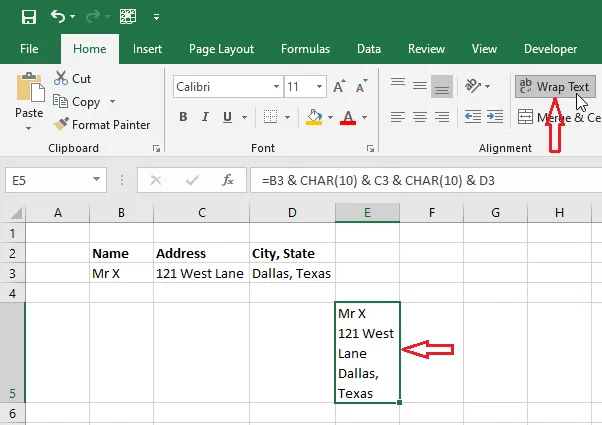Open the Fill Color dropdown arrow
602x425 pixels.
[330, 117]
